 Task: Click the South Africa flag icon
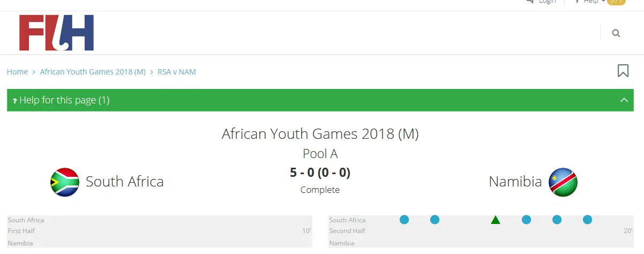65,182
